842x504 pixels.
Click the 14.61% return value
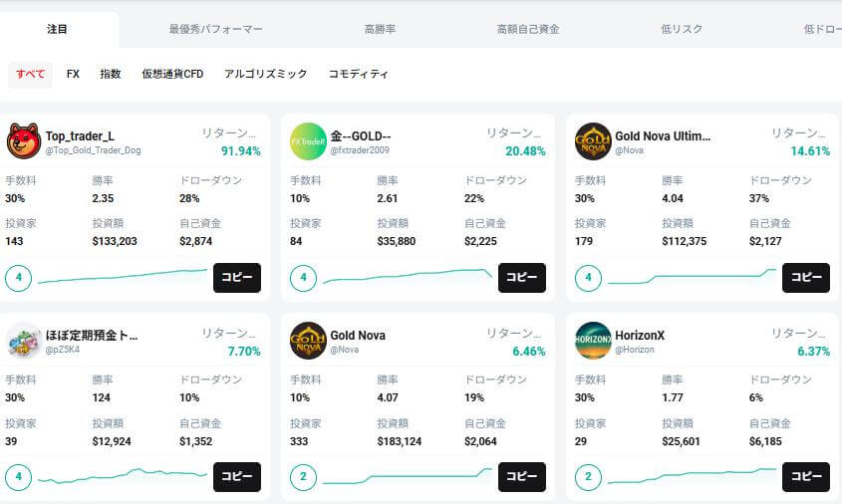pos(810,151)
